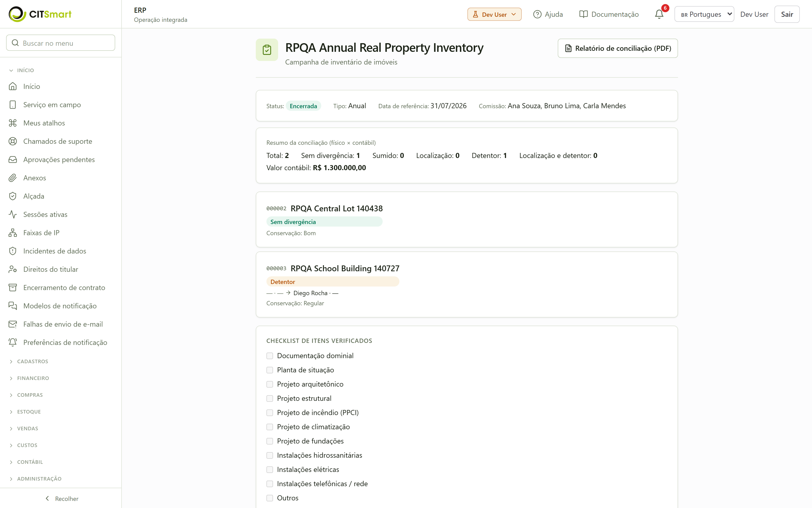This screenshot has height=508, width=812.
Task: Open Serviço em campo device icon
Action: 13,105
